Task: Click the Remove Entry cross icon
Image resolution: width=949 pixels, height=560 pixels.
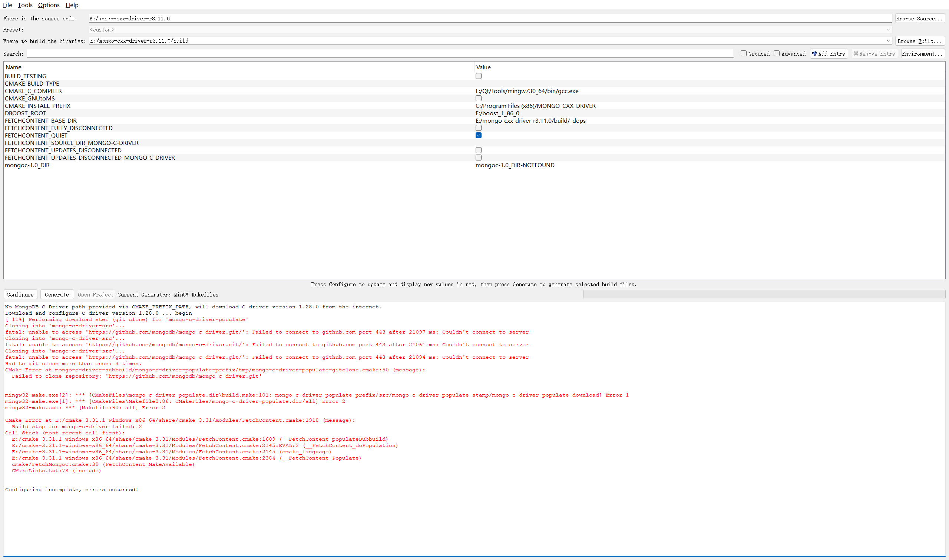Action: tap(856, 54)
